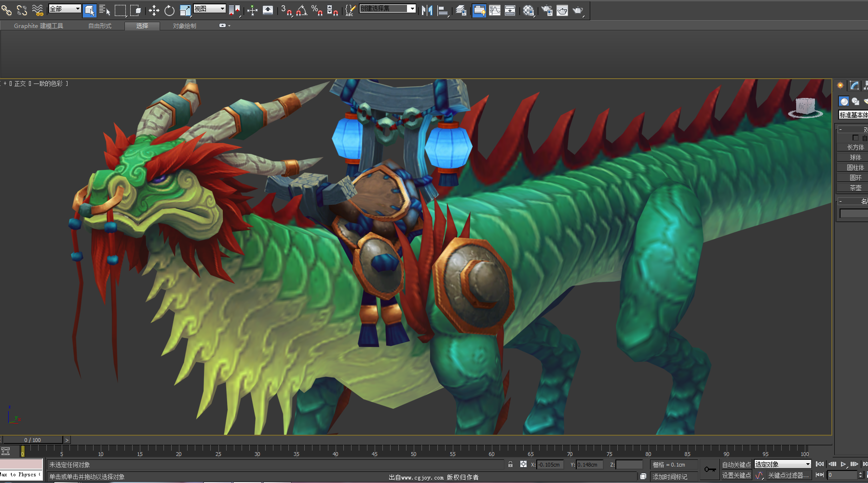
Task: Toggle Absolute/Offset transform mode icon
Action: [523, 464]
